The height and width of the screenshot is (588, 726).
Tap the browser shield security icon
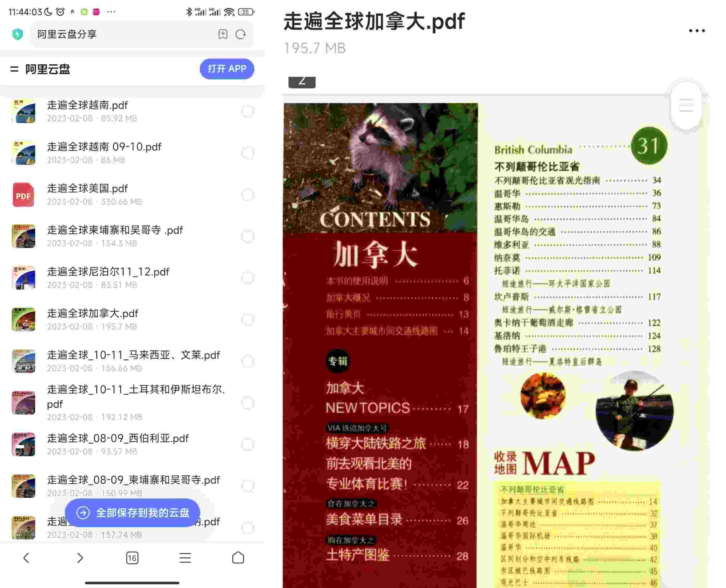(17, 34)
